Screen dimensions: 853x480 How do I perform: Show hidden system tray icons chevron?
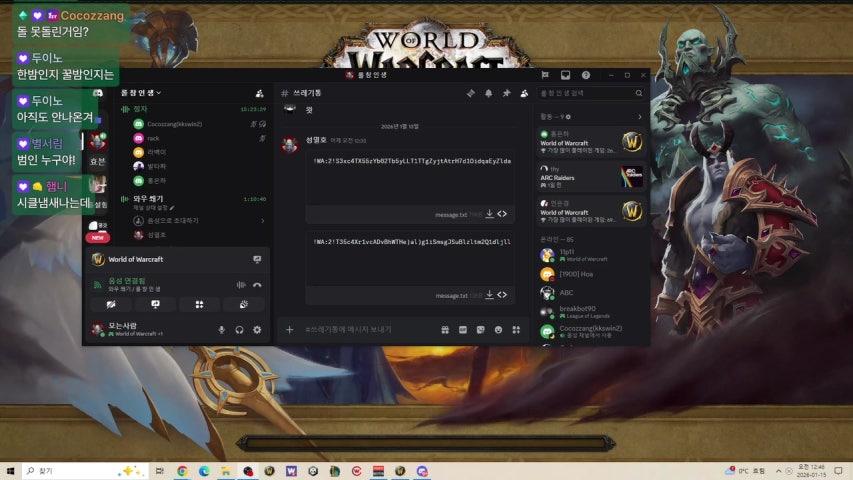778,471
